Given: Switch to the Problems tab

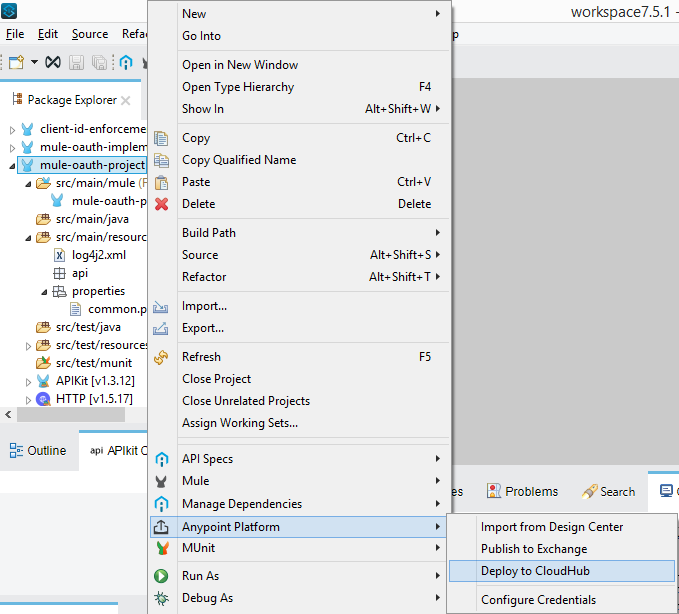Looking at the screenshot, I should point(523,491).
